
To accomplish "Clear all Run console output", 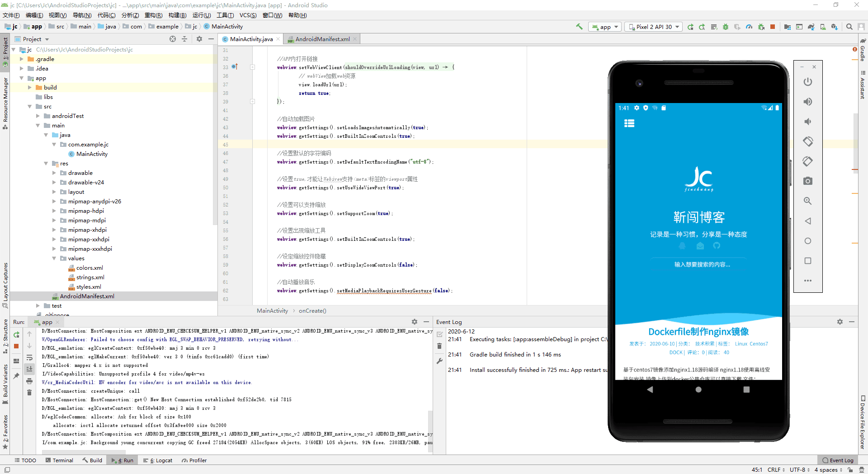I will (x=29, y=393).
